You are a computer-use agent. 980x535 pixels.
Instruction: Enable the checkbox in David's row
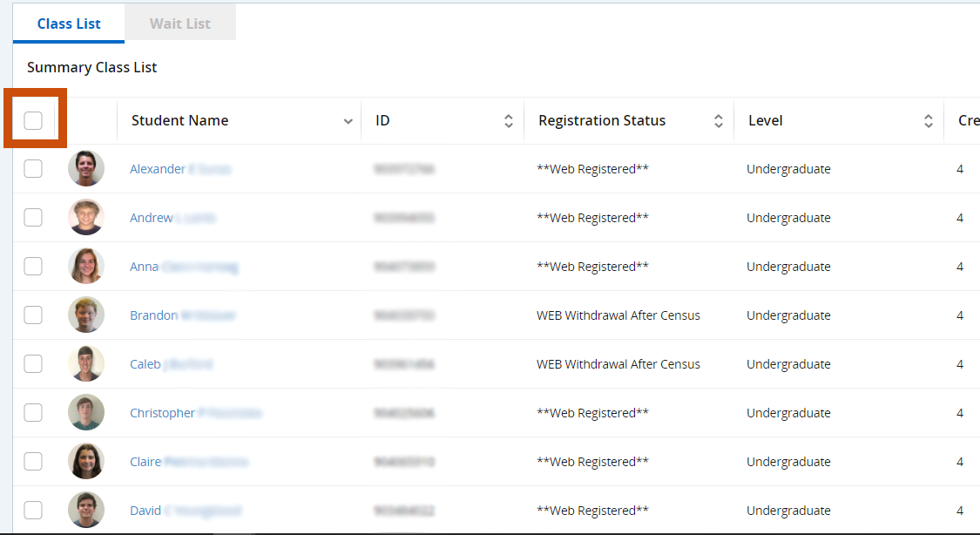coord(33,511)
